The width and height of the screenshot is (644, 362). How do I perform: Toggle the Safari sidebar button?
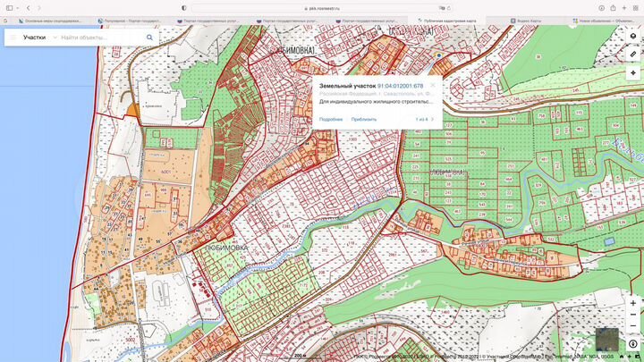tap(10, 7)
